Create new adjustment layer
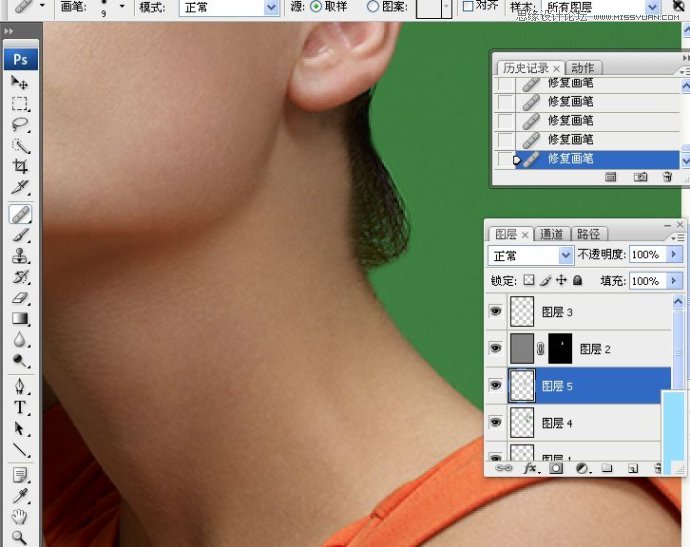The height and width of the screenshot is (547, 690). tap(582, 468)
